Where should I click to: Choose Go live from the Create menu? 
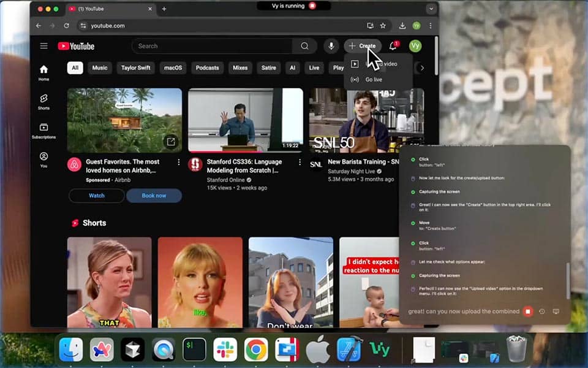click(374, 80)
